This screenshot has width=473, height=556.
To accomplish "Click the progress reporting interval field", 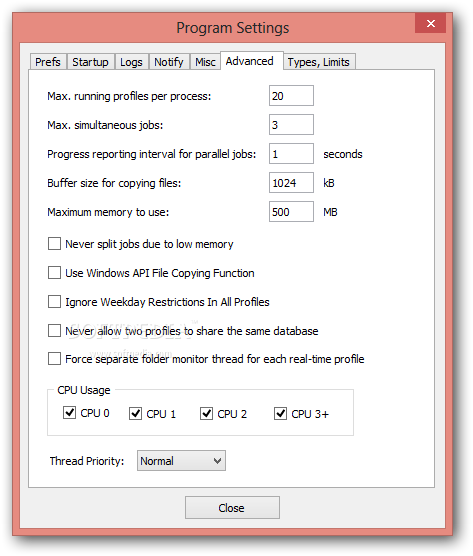I will [291, 154].
